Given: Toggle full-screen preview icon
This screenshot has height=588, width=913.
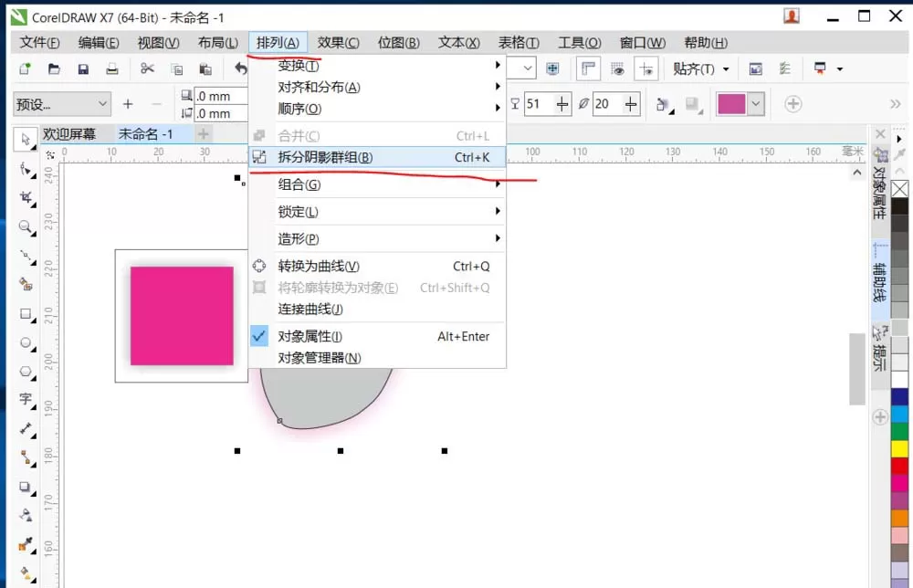Looking at the screenshot, I should pos(552,68).
